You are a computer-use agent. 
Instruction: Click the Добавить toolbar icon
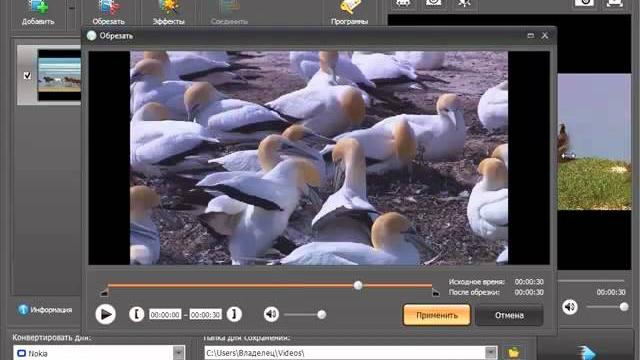click(x=38, y=12)
